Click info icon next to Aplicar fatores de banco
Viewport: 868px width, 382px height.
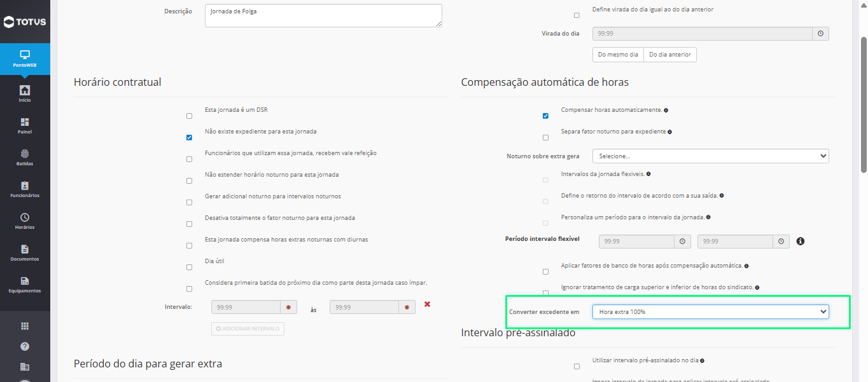[746, 266]
